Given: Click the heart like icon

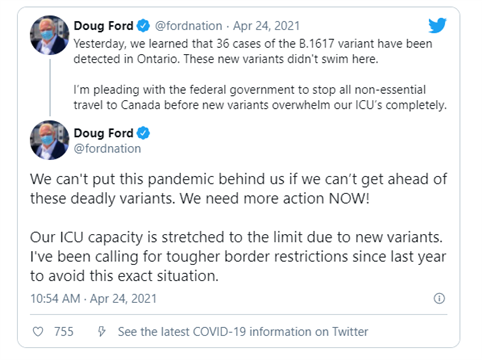Looking at the screenshot, I should pyautogui.click(x=38, y=331).
